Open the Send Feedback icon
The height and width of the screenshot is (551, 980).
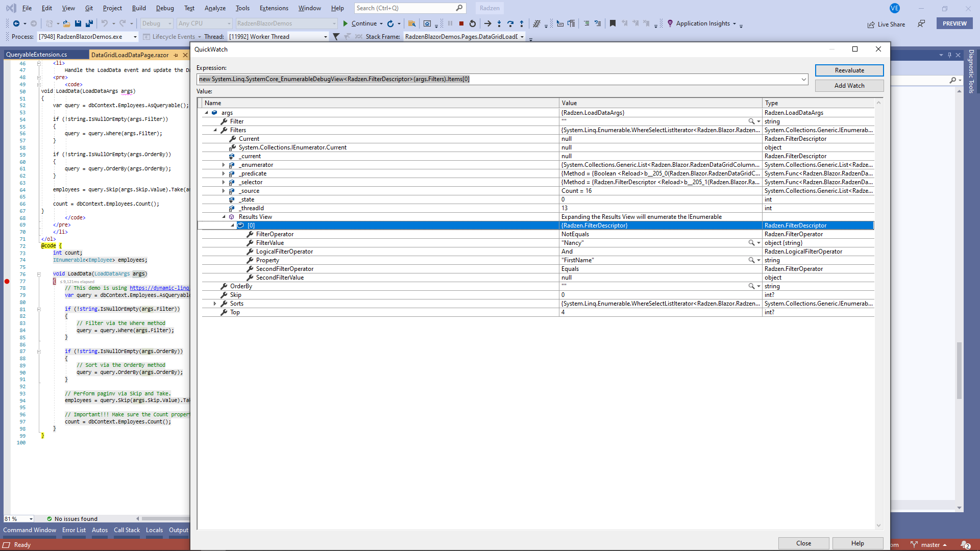coord(921,23)
